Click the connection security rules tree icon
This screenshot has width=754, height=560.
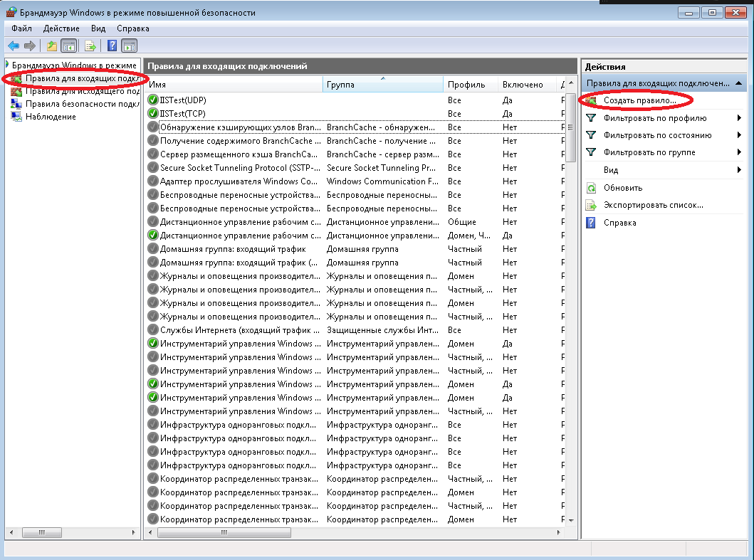pos(16,104)
